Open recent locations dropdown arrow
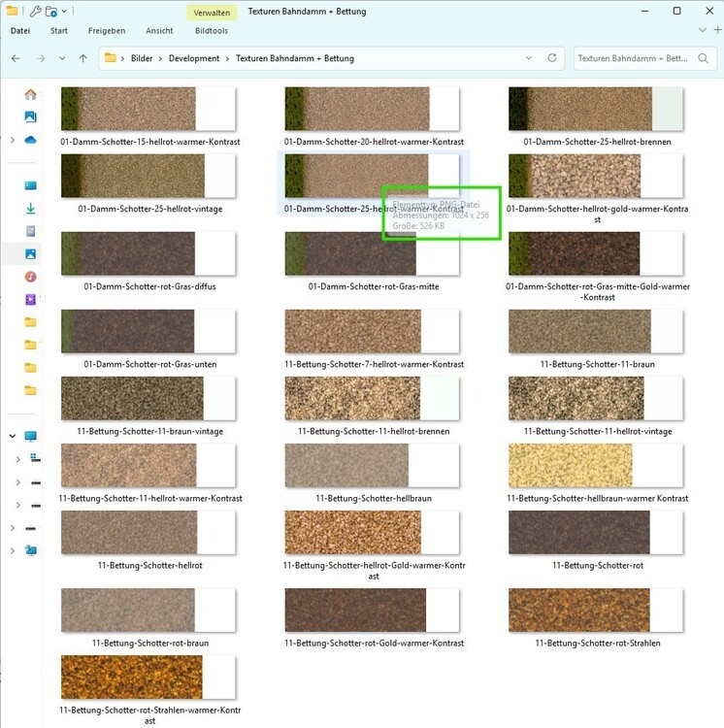This screenshot has width=724, height=728. click(63, 58)
